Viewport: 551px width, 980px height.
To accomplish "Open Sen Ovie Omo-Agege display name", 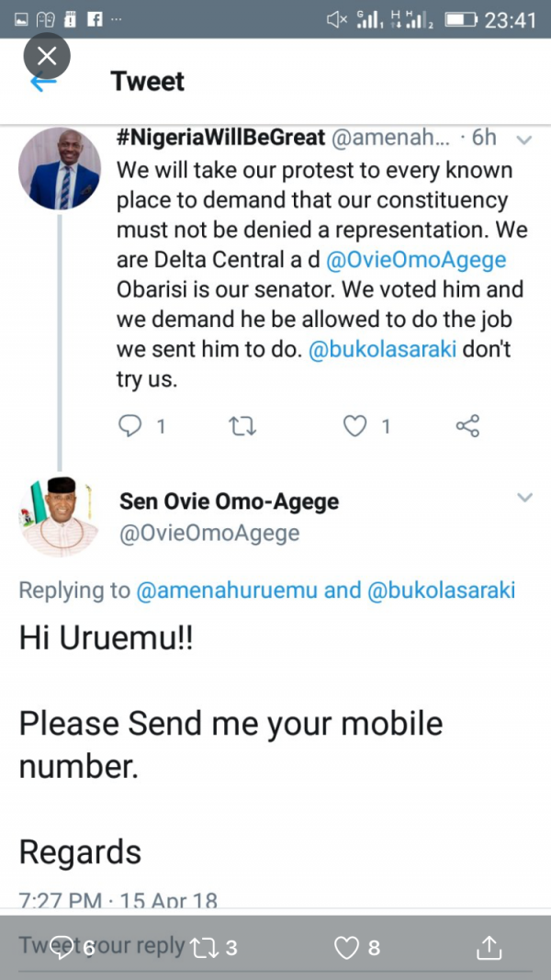I will 230,501.
